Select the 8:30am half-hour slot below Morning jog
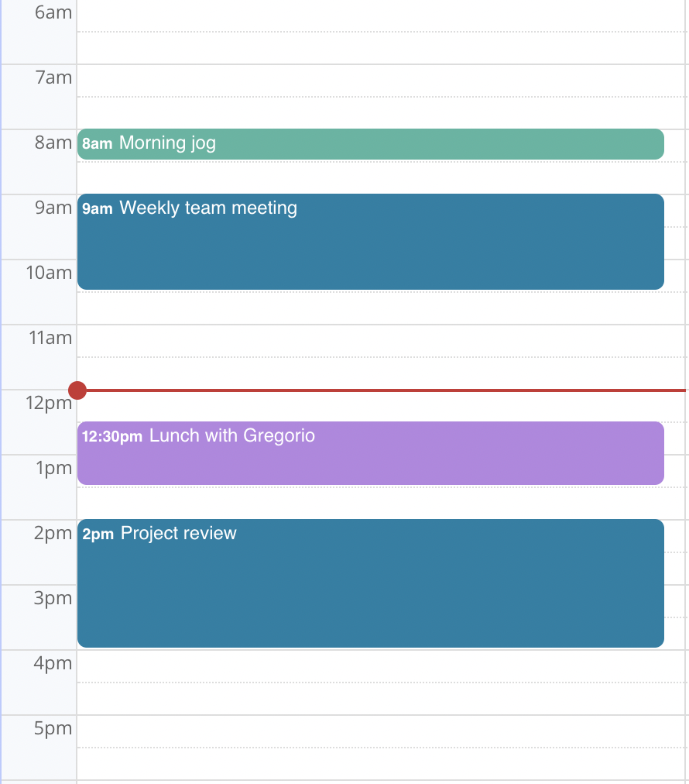 pos(381,178)
